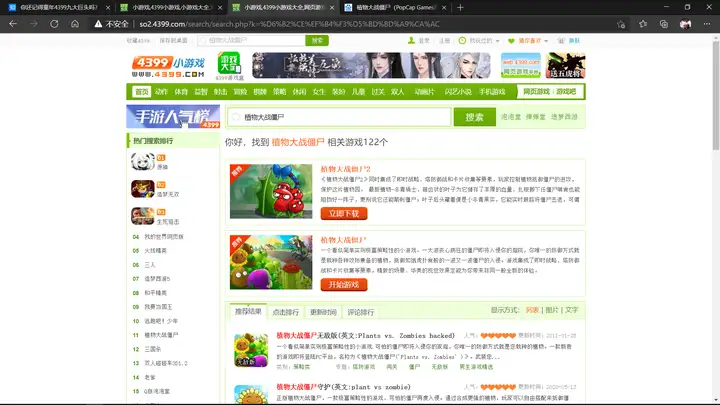This screenshot has height=405, width=720.
Task: Open 植物大战僵尸守护 sunflower game icon
Action: coord(251,394)
